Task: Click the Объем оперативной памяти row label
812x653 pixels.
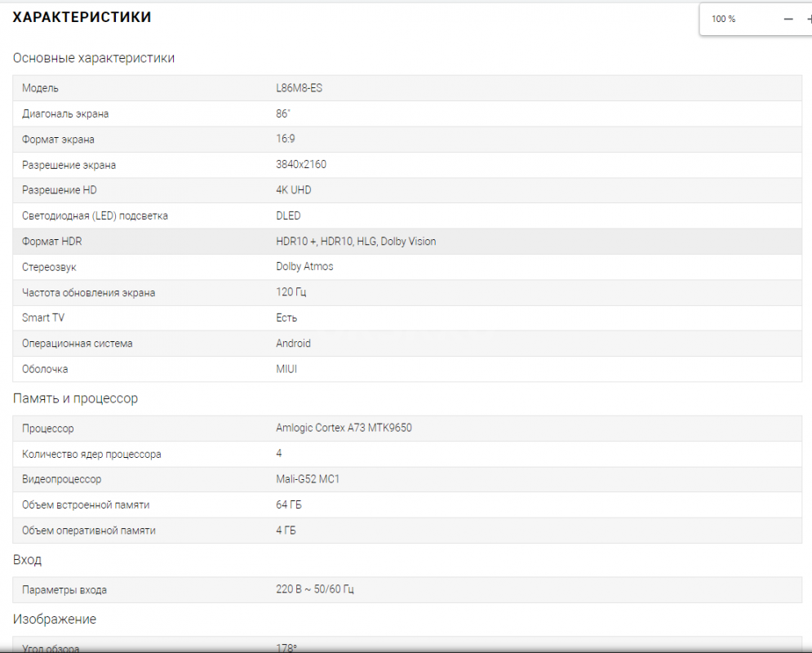Action: 88,531
